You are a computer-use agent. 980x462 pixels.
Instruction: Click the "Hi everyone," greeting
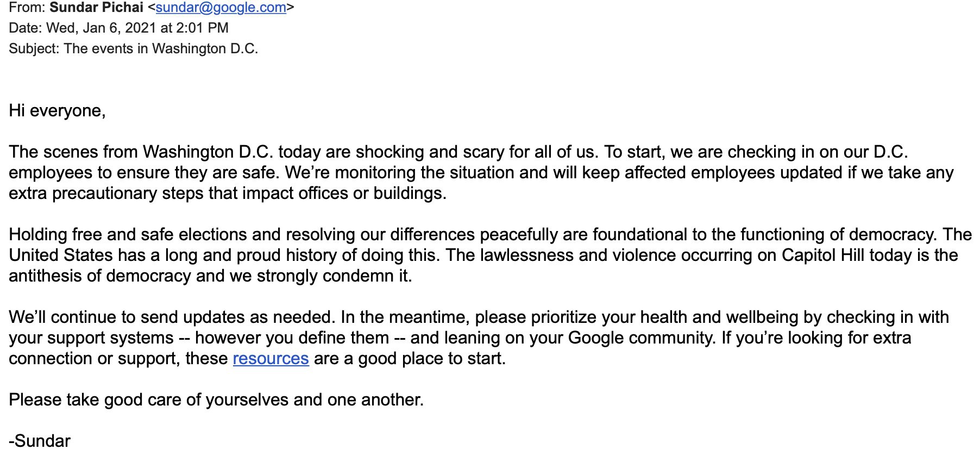(57, 111)
